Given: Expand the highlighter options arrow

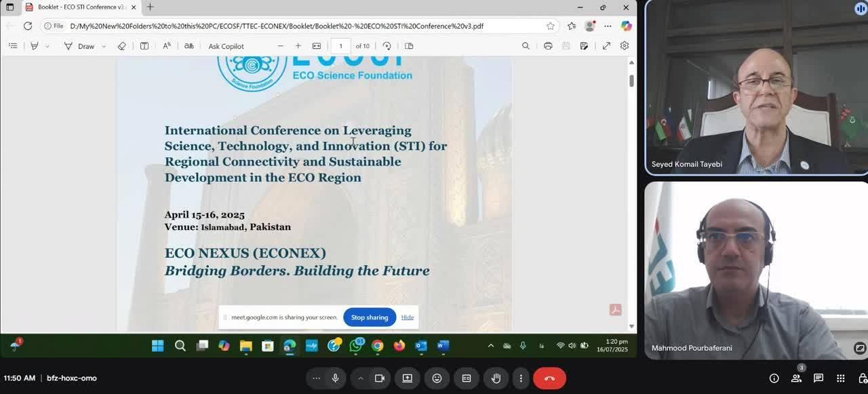Looking at the screenshot, I should 47,47.
